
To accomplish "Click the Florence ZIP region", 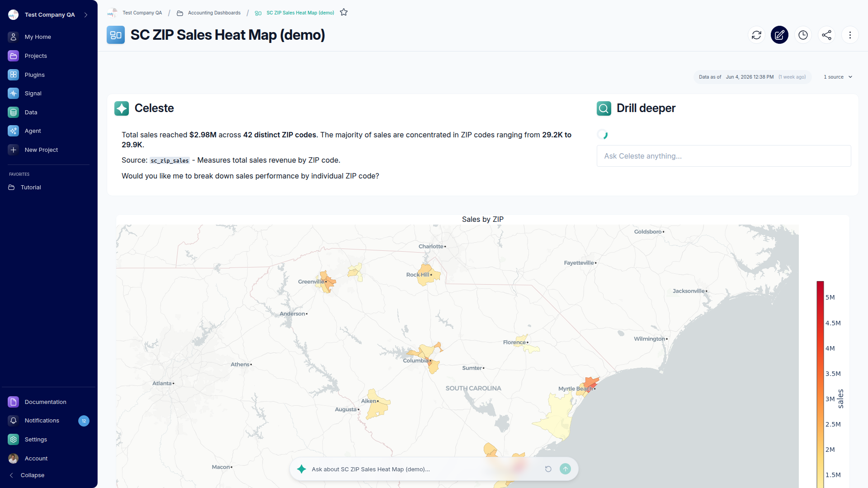I will [x=527, y=344].
